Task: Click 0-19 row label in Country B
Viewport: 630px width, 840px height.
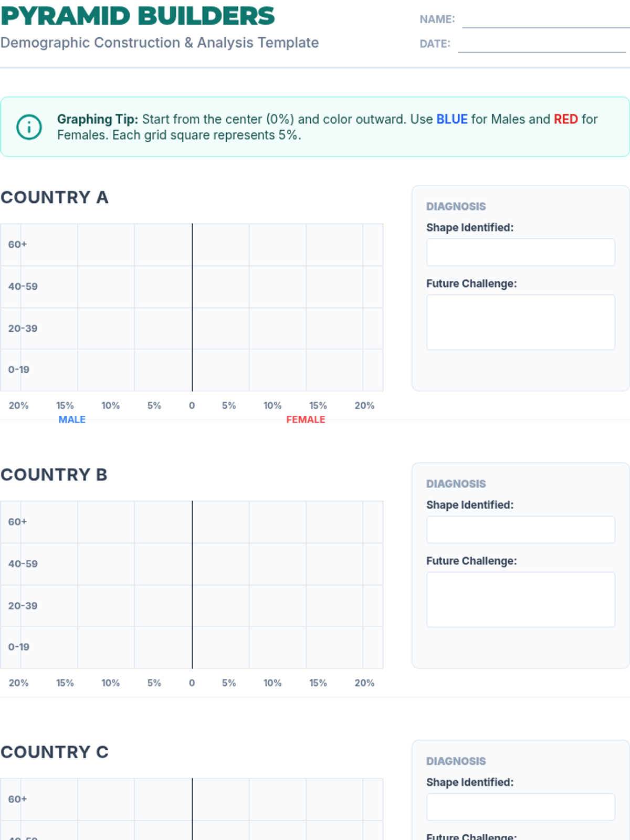Action: pyautogui.click(x=19, y=647)
